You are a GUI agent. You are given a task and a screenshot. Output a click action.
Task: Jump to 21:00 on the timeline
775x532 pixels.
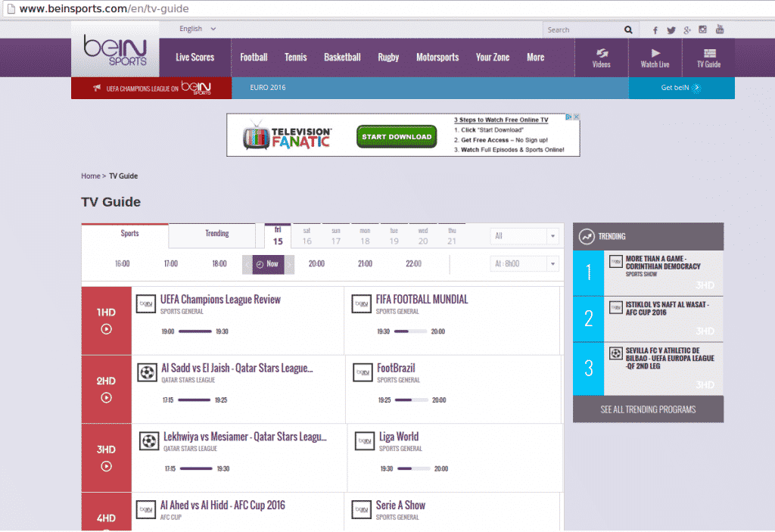366,264
